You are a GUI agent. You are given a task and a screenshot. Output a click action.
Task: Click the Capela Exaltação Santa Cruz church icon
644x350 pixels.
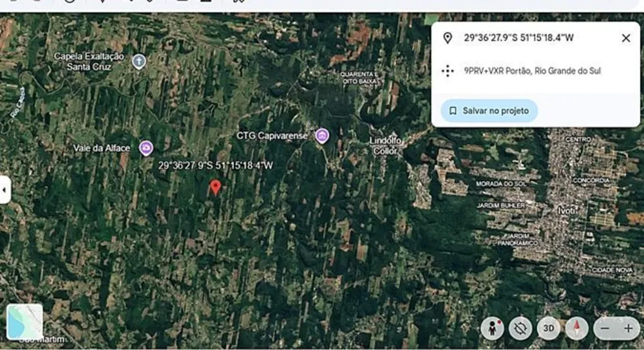coord(139,62)
